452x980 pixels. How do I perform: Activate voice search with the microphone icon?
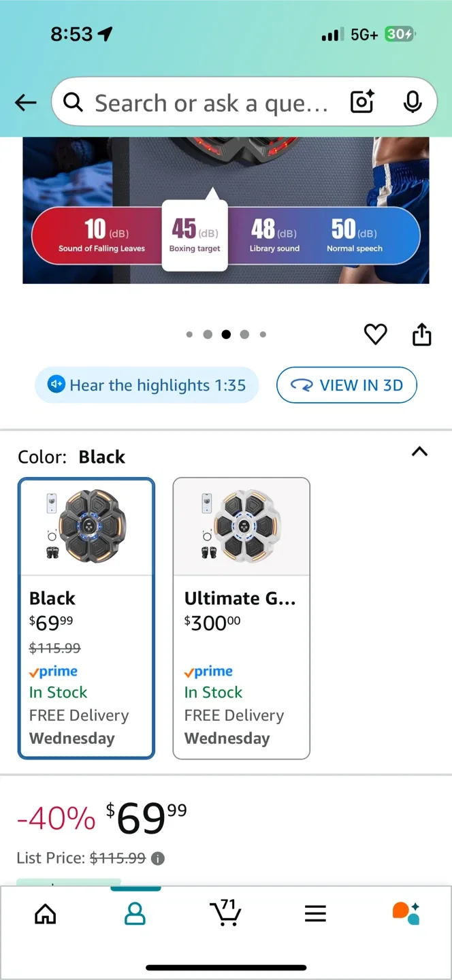click(411, 102)
